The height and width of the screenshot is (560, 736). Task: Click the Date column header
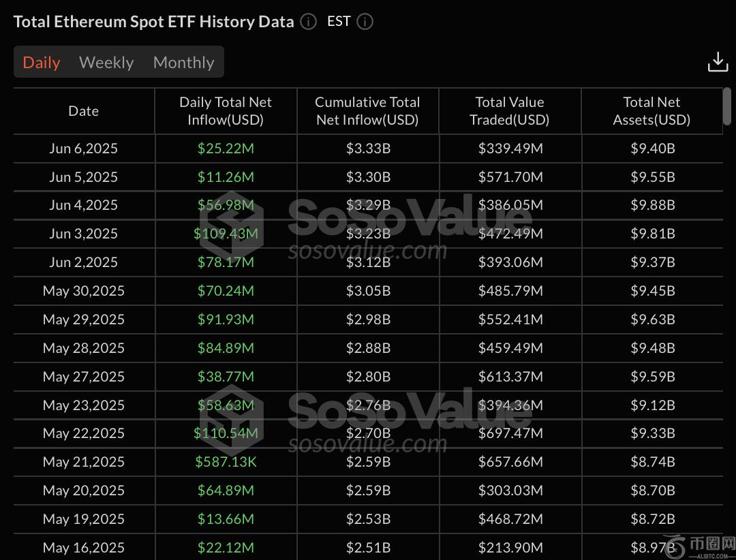click(84, 111)
